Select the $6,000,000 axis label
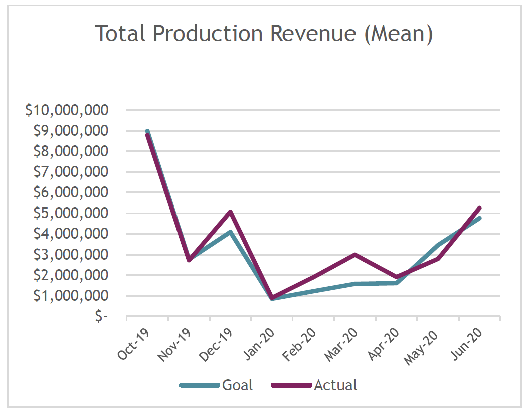This screenshot has height=414, width=532. [x=71, y=192]
